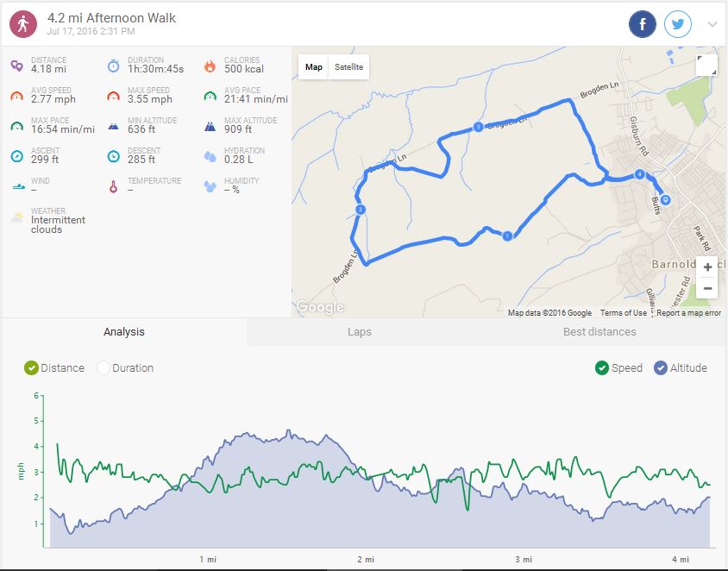The height and width of the screenshot is (571, 728).
Task: Open the Terms of Use link
Action: coord(623,313)
